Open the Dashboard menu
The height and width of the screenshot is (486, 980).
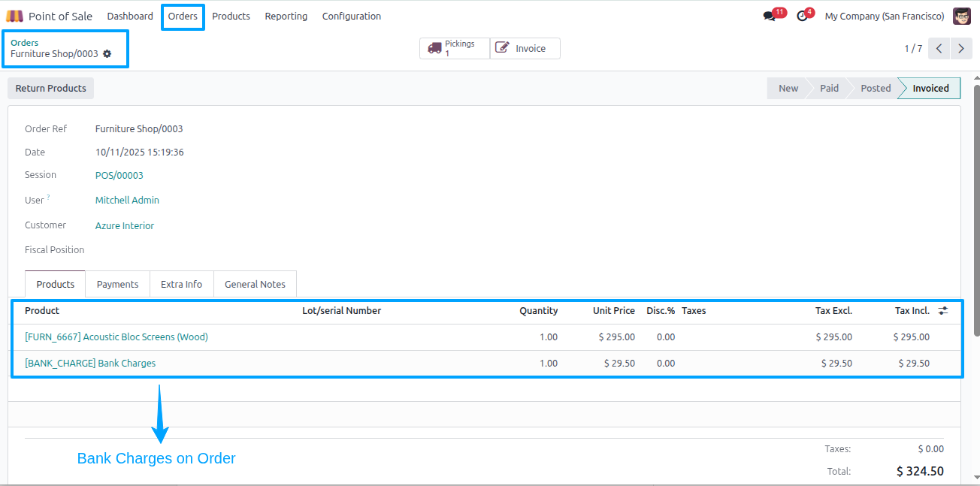[x=130, y=16]
